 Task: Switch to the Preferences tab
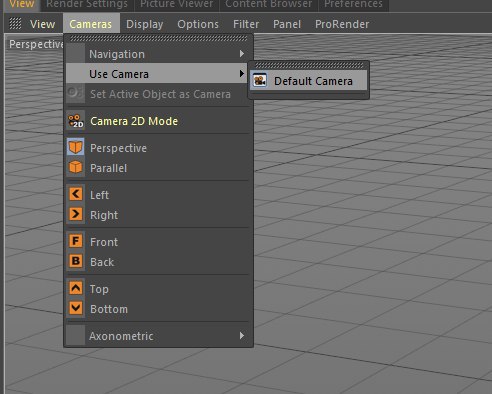[x=353, y=5]
